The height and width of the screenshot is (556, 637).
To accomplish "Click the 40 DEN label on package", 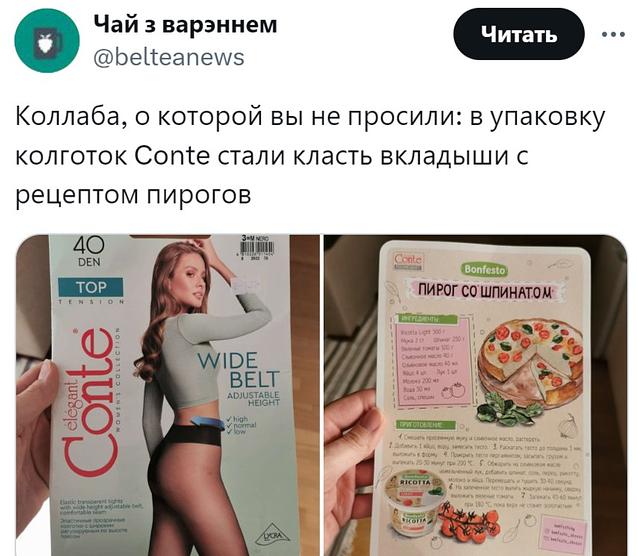I will [89, 251].
